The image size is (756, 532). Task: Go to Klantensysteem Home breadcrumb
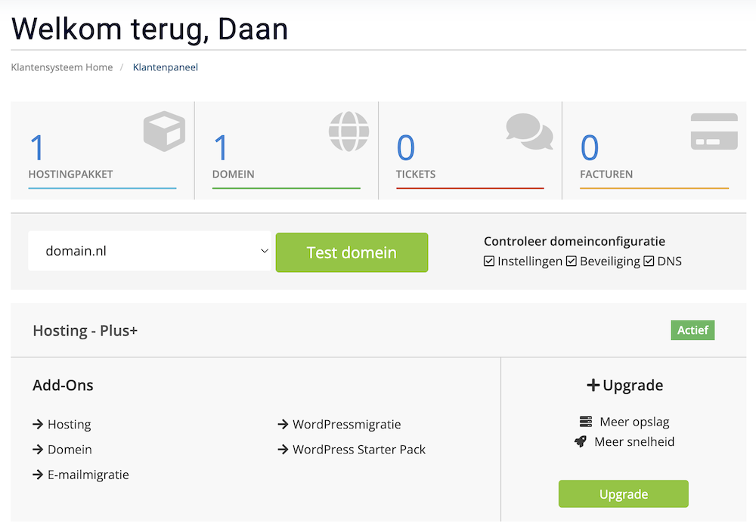click(62, 67)
